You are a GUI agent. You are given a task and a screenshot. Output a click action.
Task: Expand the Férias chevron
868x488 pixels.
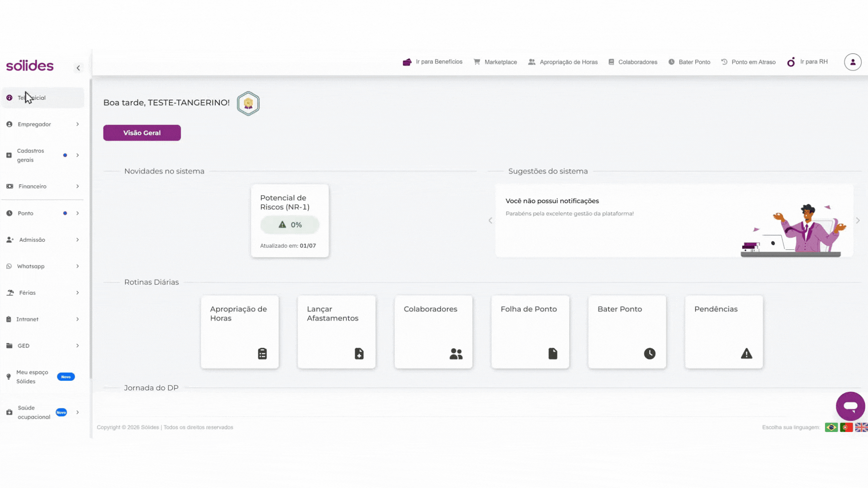pos(78,293)
